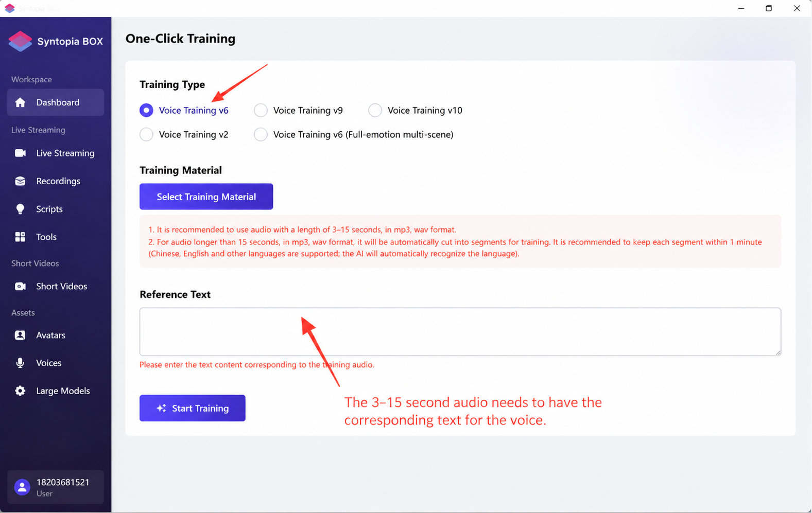
Task: Open the Voices label
Action: pos(49,363)
